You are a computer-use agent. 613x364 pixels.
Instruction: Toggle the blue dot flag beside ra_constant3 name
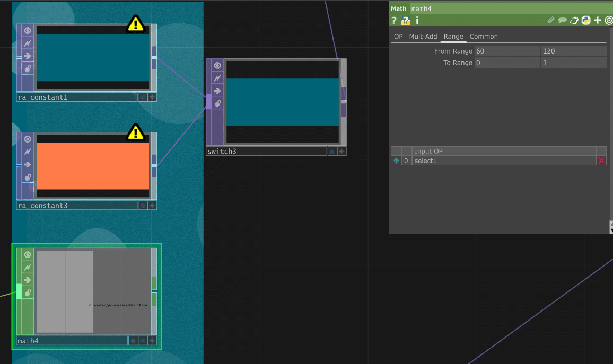143,205
